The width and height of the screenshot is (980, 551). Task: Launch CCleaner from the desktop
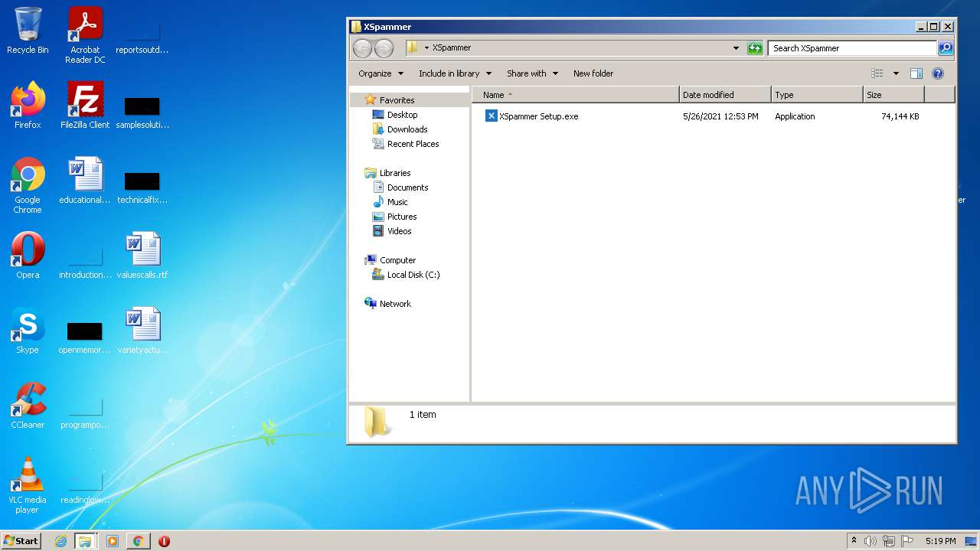[28, 406]
